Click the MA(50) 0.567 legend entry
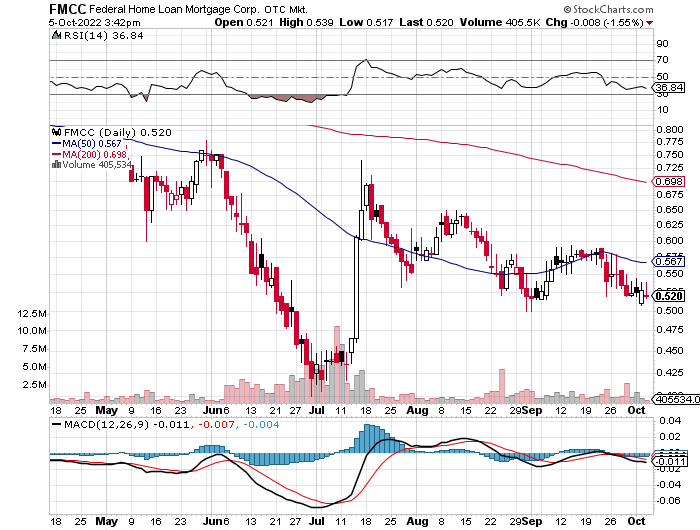 87,144
